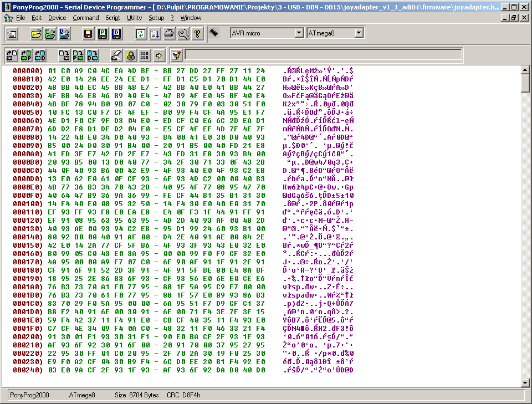Start programming with the yellow arrow icon

(x=159, y=55)
